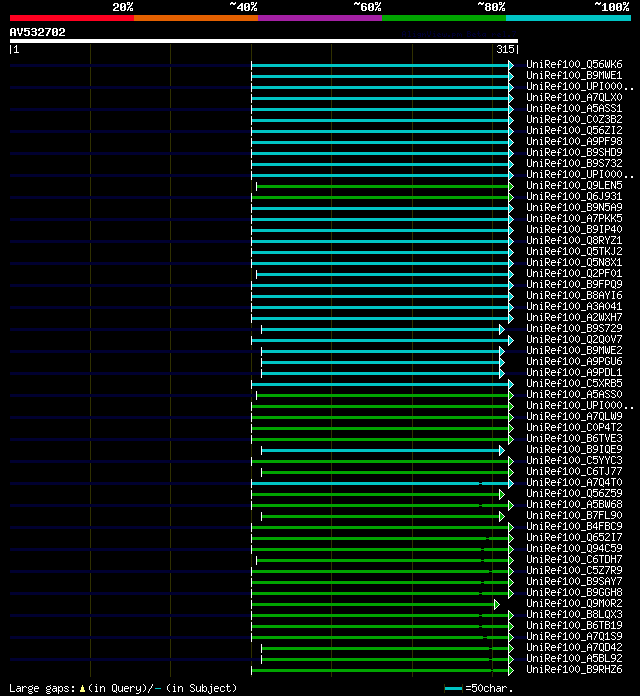The height and width of the screenshot is (696, 640).
Task: Click the green ~80% identity legend segment
Action: tap(444, 18)
